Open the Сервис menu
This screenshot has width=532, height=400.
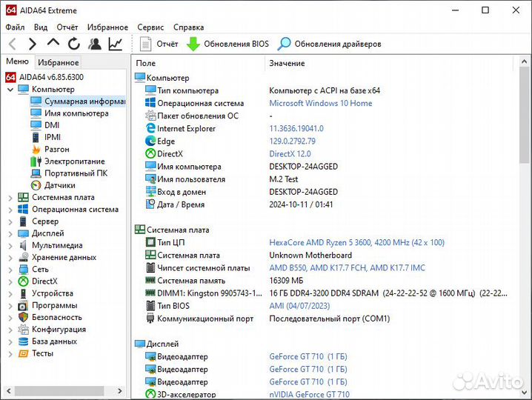pyautogui.click(x=150, y=27)
